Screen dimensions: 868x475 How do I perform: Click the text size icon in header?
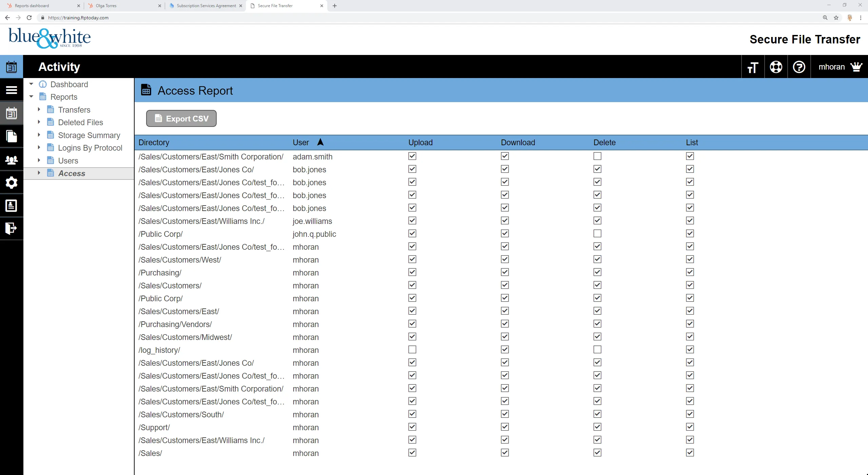coord(753,67)
